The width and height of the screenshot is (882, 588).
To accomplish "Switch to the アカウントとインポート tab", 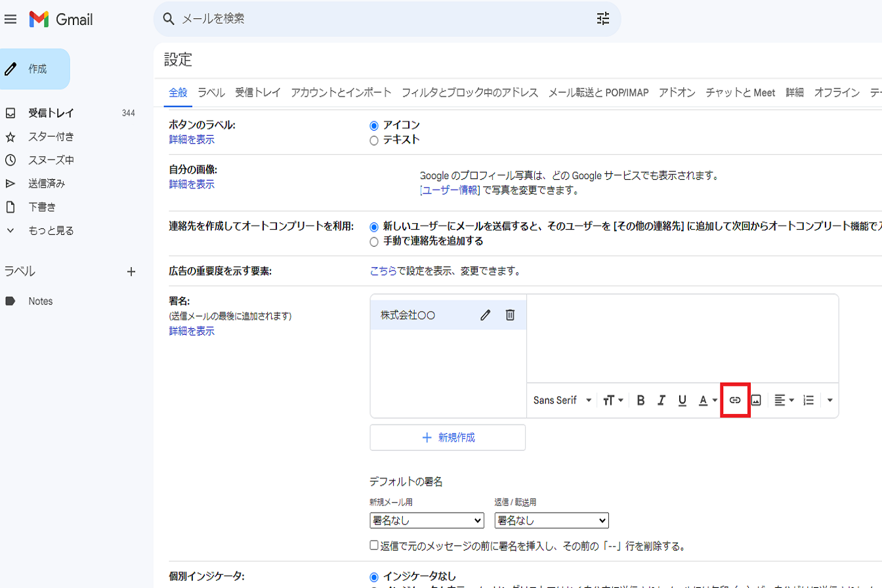I will tap(341, 93).
